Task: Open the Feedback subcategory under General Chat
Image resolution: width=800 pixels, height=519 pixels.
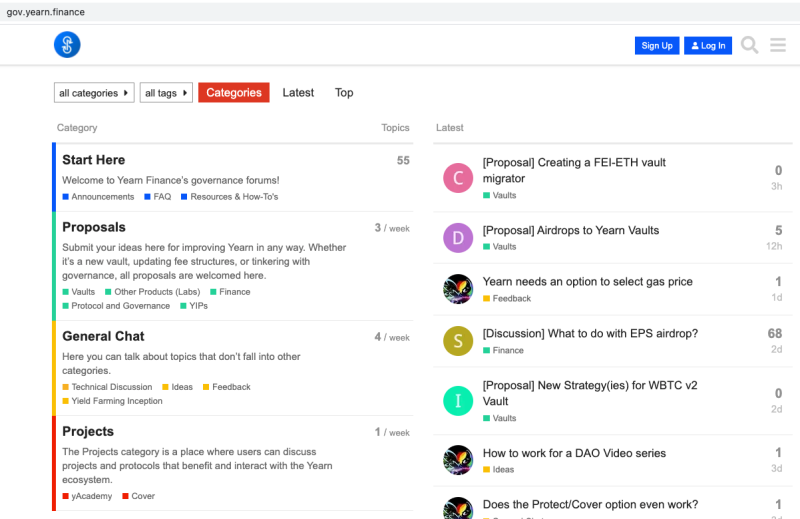Action: click(x=227, y=387)
